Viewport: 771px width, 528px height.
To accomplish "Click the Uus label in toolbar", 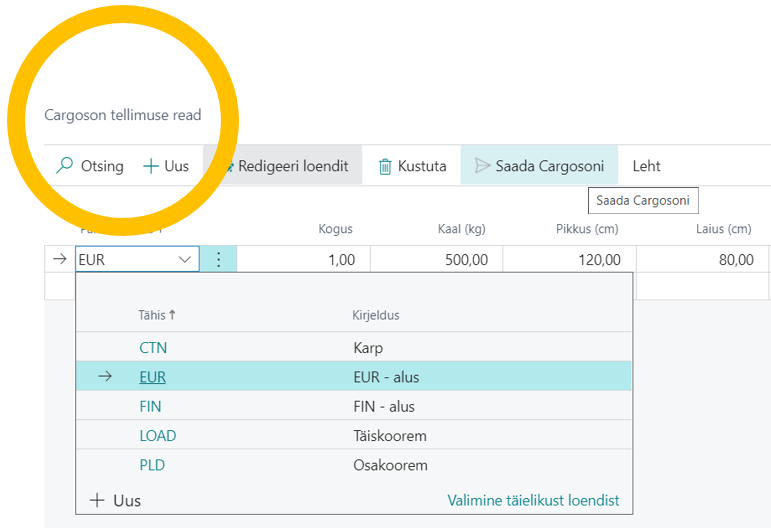I will (177, 166).
